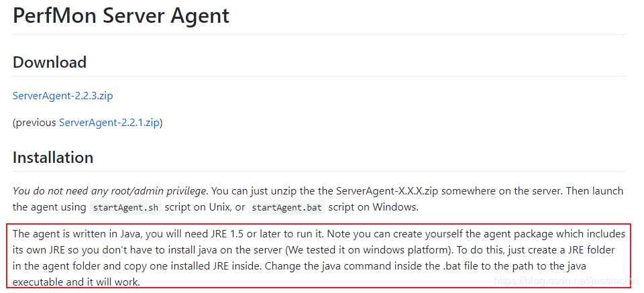644x293 pixels.
Task: Click "executable and it will work" text
Action: 76,282
